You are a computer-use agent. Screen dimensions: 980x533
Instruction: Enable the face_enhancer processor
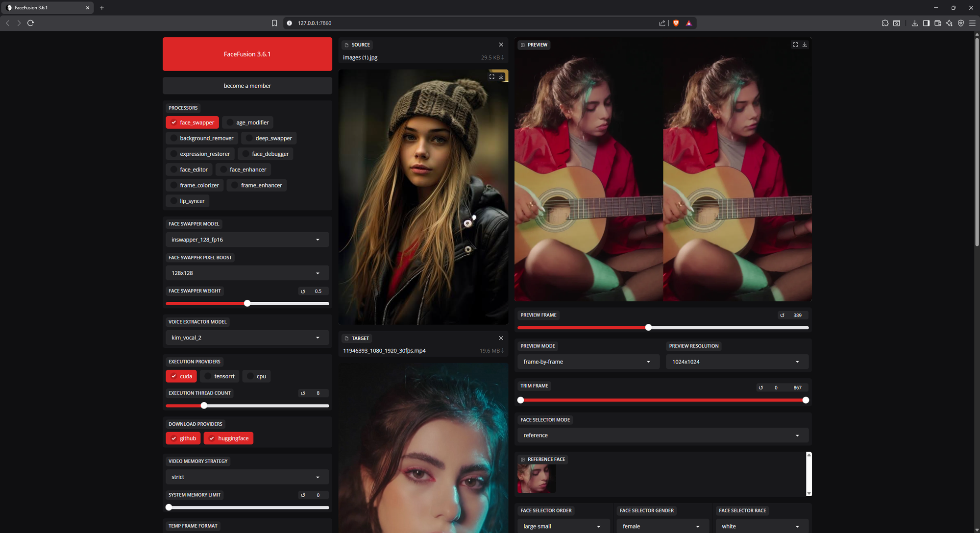(x=243, y=170)
